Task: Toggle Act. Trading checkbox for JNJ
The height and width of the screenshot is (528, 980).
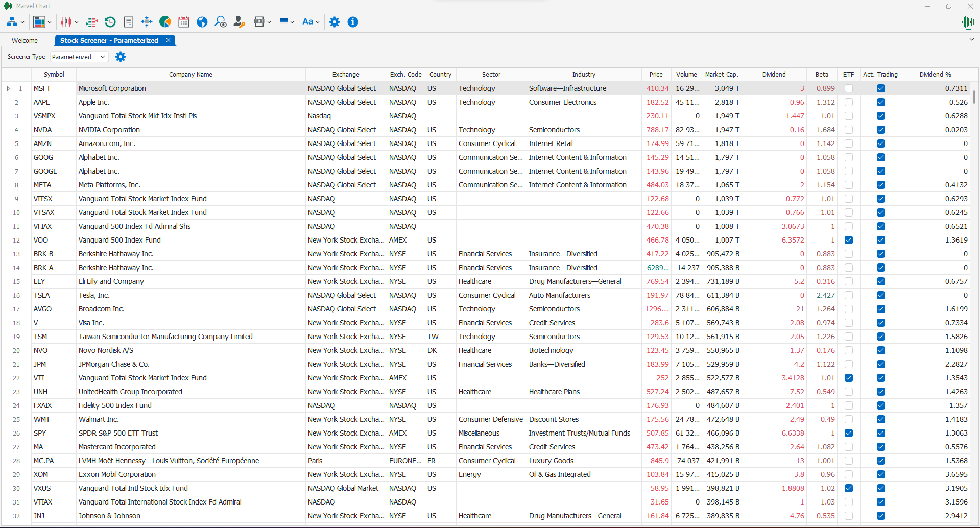Action: point(880,516)
